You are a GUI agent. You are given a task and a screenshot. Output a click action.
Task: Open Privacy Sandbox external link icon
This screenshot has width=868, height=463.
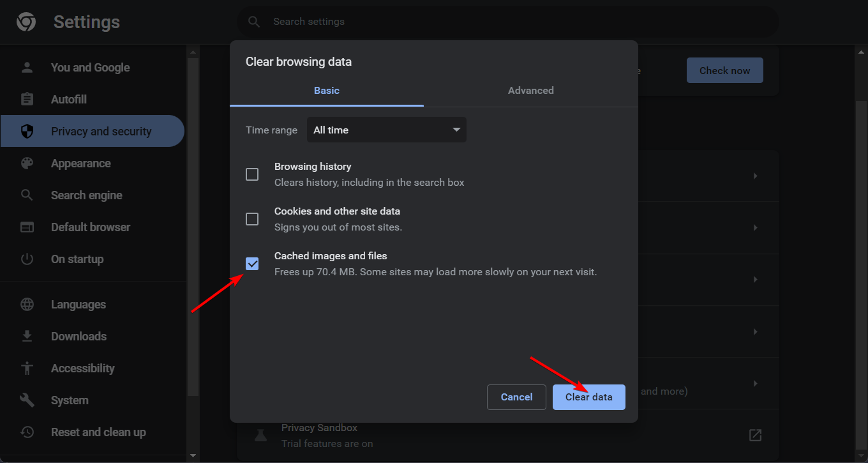[x=755, y=435]
